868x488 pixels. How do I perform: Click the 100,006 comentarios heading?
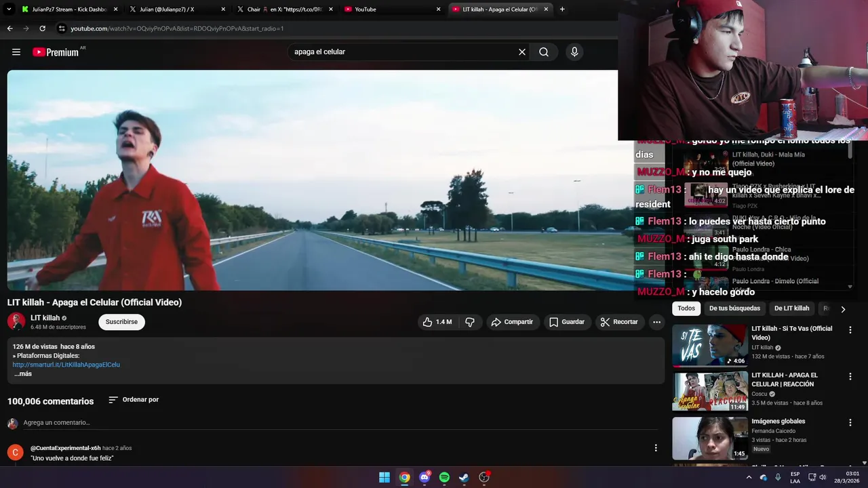point(51,401)
